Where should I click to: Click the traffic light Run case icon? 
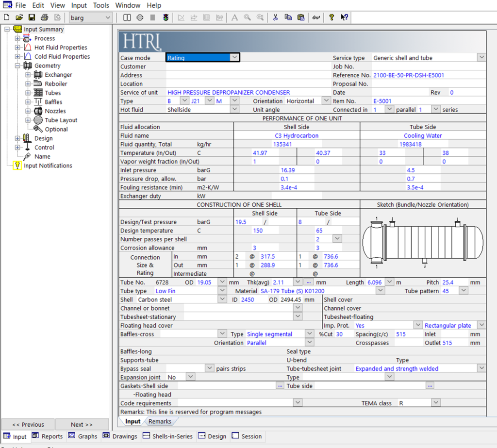coord(166,17)
